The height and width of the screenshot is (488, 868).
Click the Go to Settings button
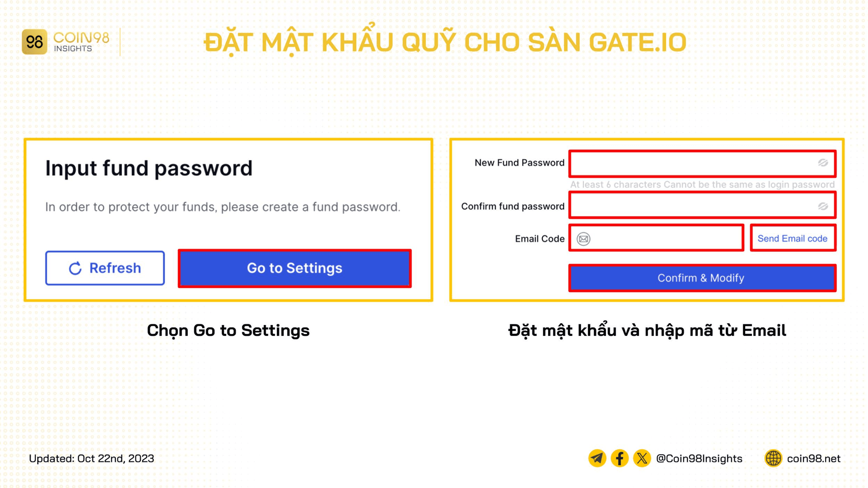295,268
